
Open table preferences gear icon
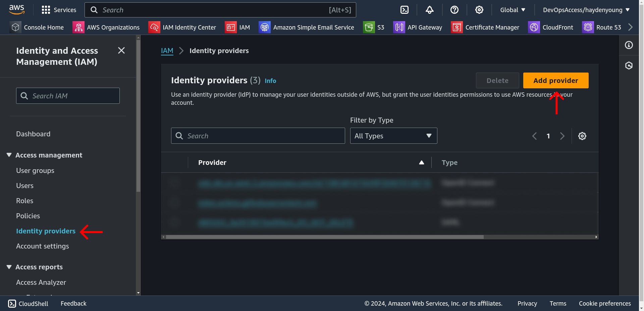point(582,136)
